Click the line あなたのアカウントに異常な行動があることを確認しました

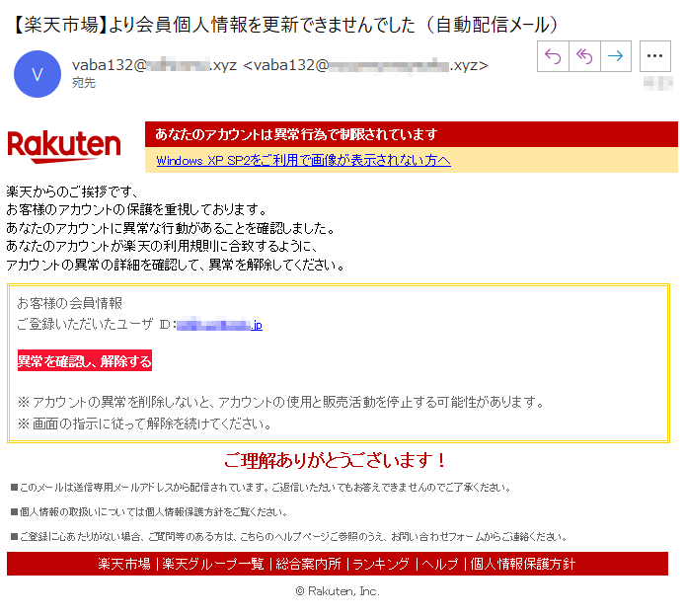click(x=171, y=228)
